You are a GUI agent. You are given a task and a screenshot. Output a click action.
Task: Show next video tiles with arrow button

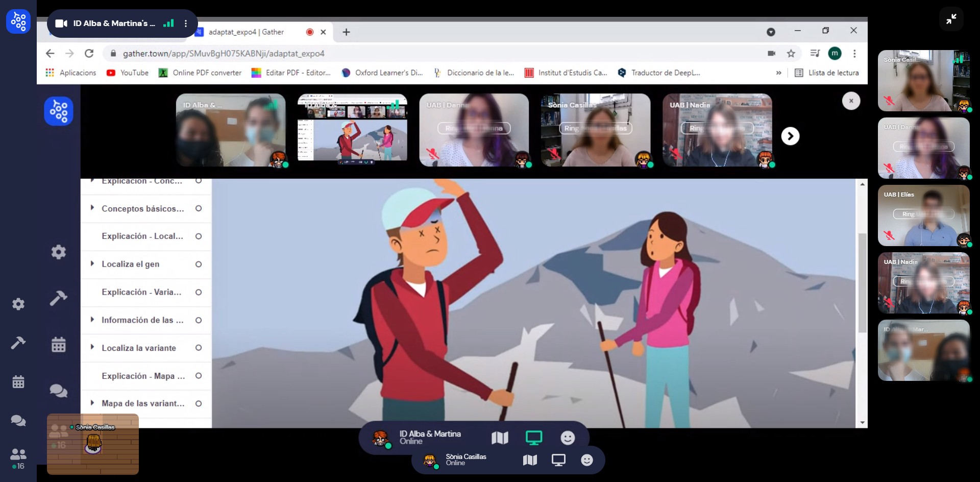790,136
